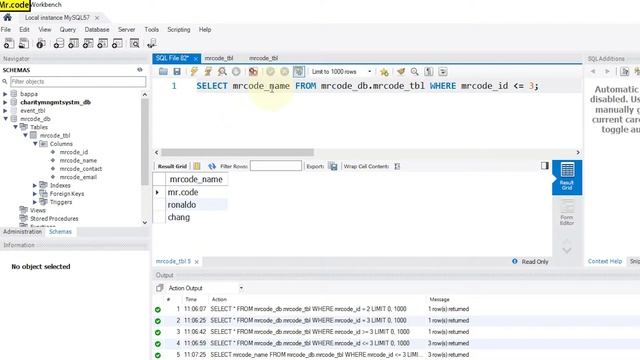This screenshot has height=360, width=640.
Task: Select the mrcode_contact column in the tree
Action: [x=80, y=169]
